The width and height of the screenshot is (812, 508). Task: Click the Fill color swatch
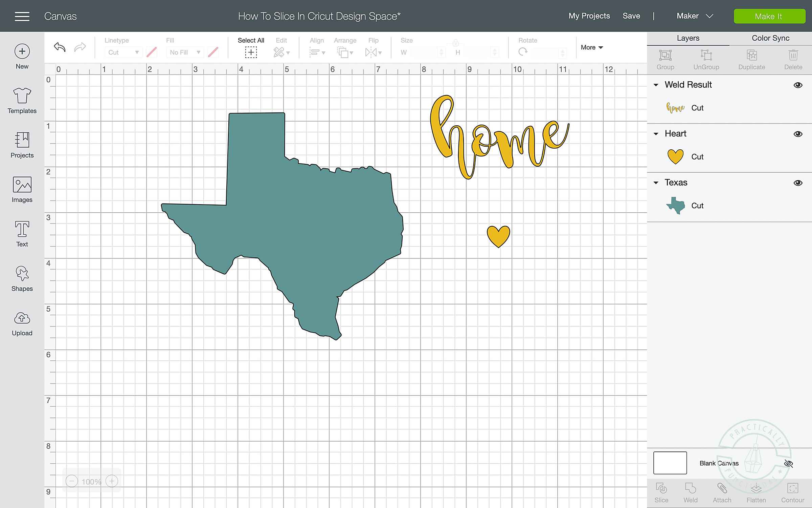(x=213, y=52)
